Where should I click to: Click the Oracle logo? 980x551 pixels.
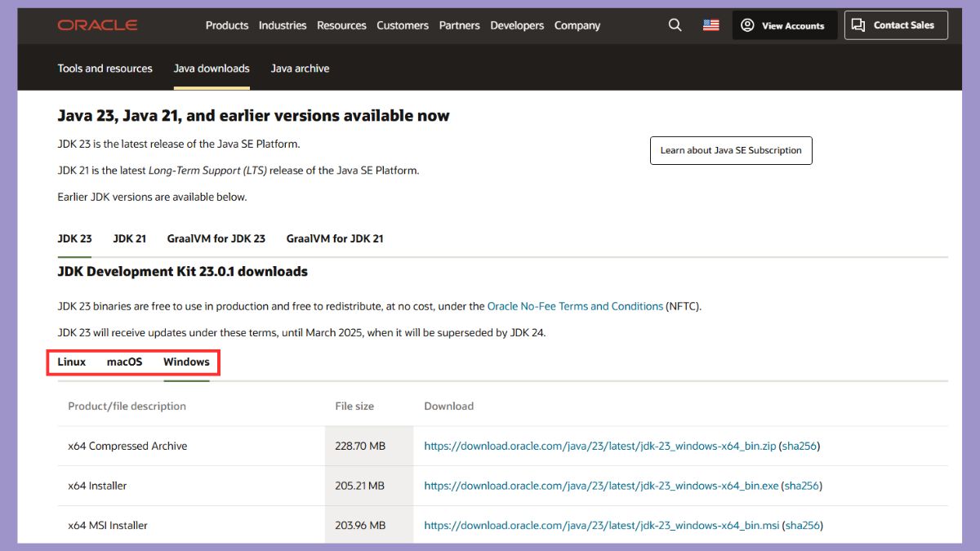coord(97,25)
